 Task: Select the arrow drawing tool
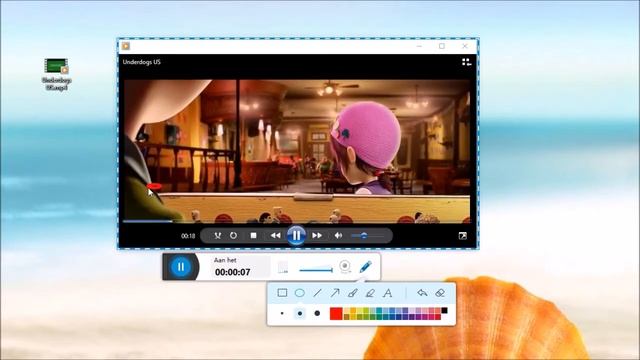[335, 293]
